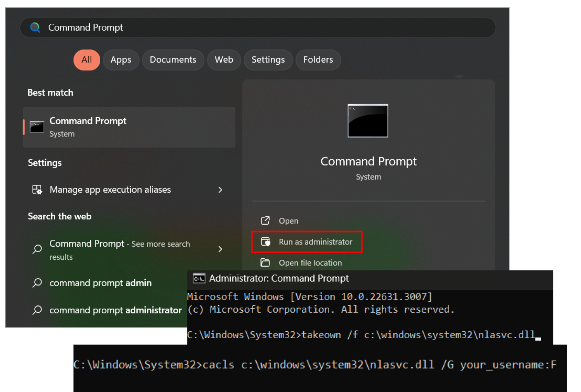Open the Command Prompt best match result

coord(129,127)
